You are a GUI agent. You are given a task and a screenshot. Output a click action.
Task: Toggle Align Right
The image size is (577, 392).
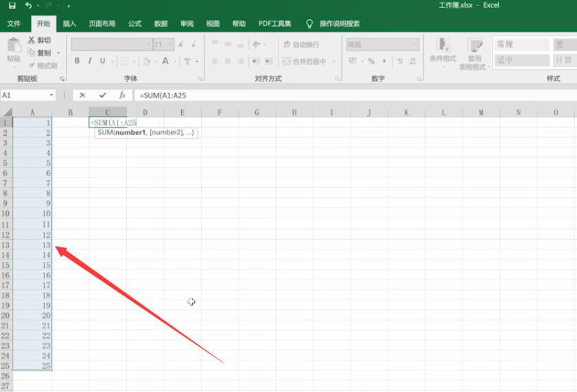coord(240,61)
